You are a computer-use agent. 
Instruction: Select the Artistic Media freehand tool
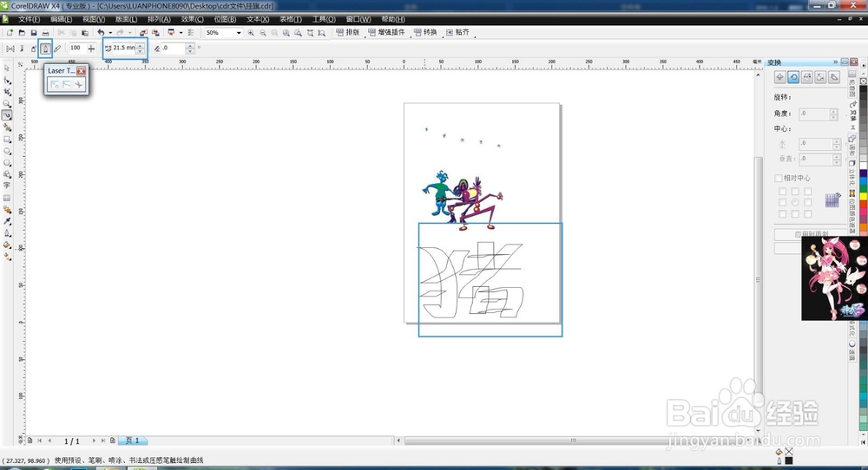[7, 115]
